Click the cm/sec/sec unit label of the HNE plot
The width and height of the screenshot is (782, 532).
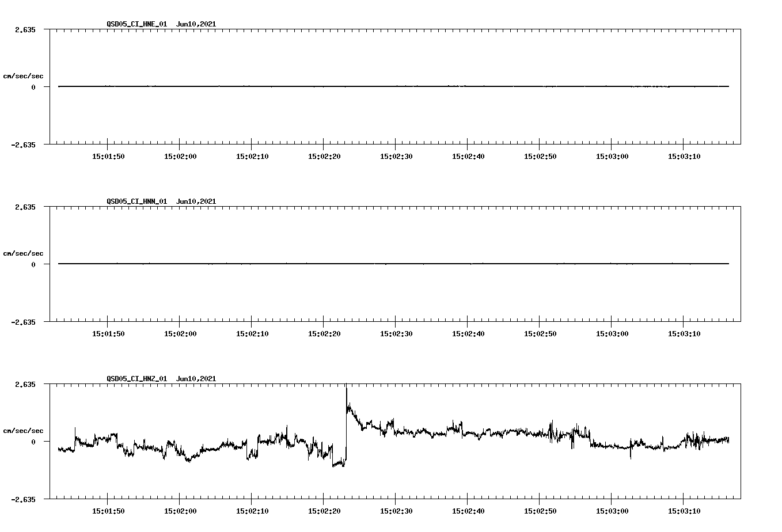tap(23, 76)
